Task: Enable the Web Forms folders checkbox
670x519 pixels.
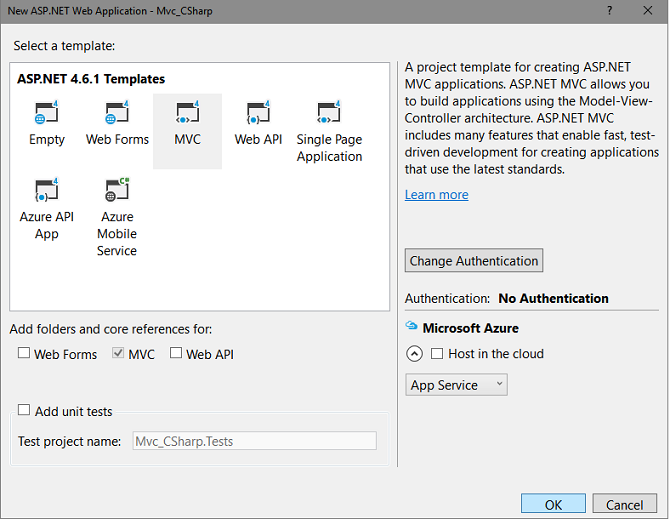Action: coord(24,353)
